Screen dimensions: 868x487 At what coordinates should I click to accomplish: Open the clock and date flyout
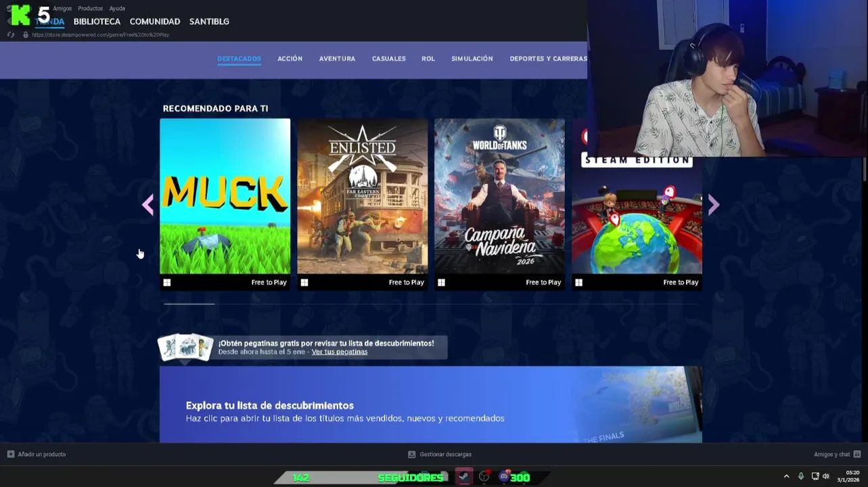pyautogui.click(x=849, y=476)
